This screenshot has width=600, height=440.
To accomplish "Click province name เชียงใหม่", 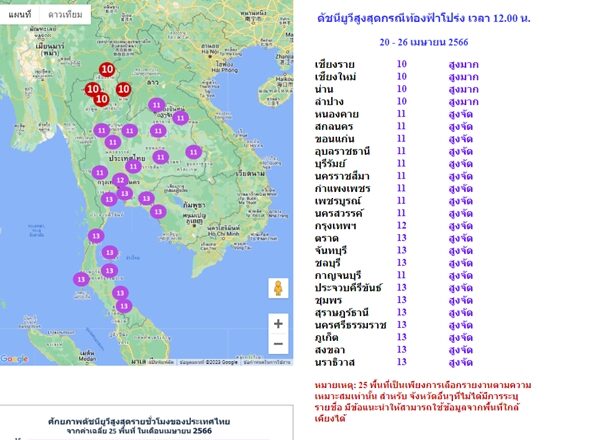I will [335, 77].
